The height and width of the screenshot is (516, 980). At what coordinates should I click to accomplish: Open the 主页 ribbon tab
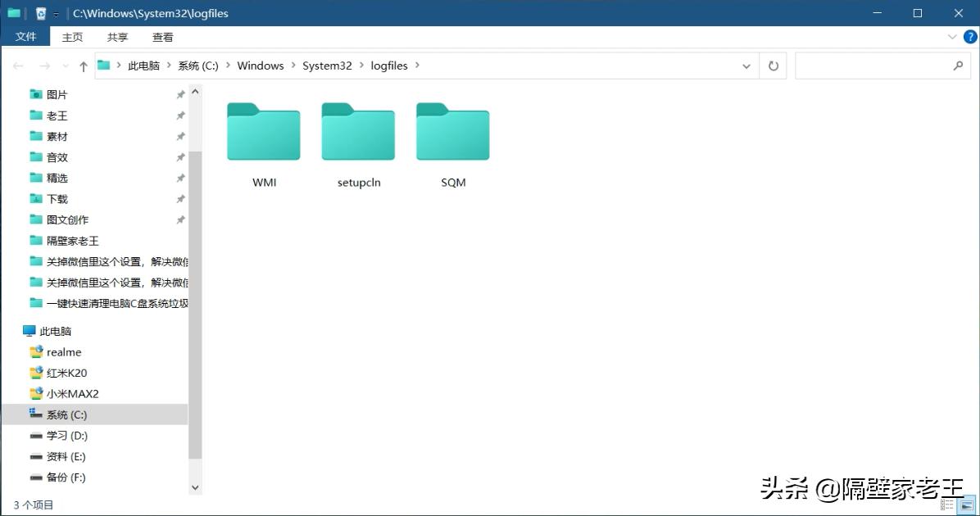point(72,37)
